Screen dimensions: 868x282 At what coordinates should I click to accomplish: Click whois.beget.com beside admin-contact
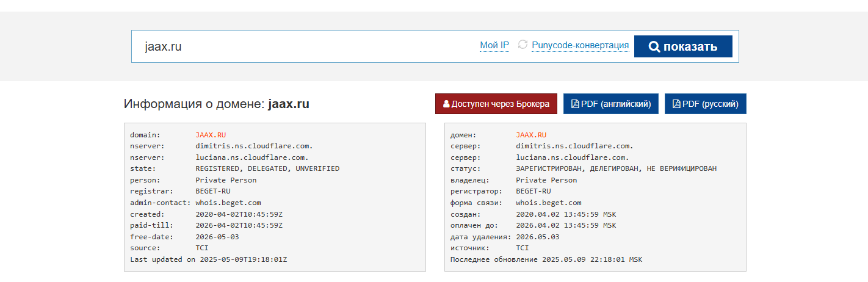(x=228, y=203)
